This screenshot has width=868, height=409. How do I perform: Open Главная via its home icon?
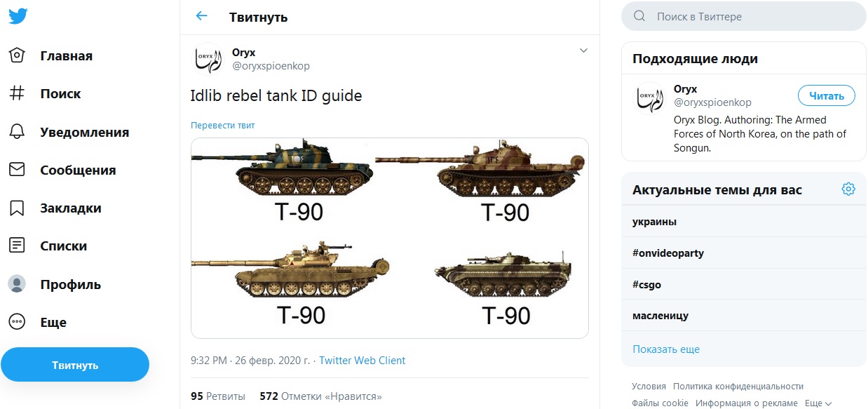[17, 56]
